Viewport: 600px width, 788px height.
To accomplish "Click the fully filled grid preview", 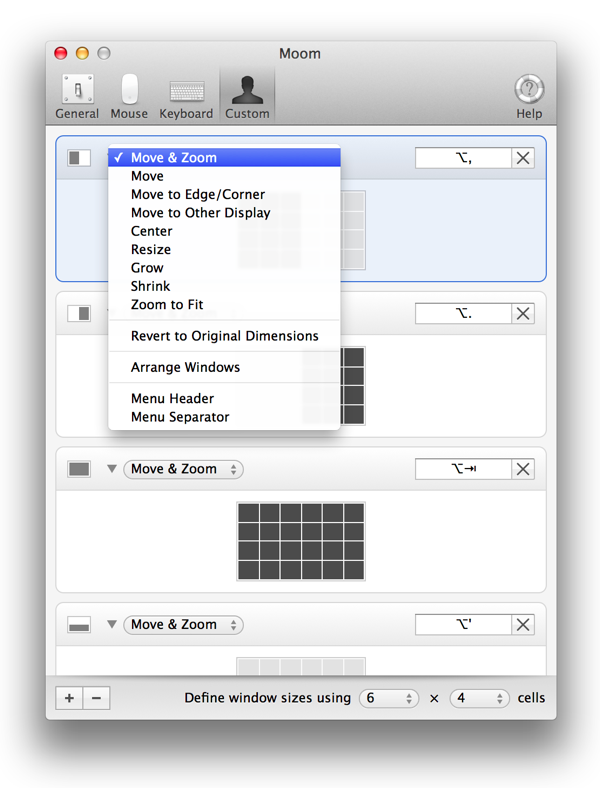I will coord(301,541).
